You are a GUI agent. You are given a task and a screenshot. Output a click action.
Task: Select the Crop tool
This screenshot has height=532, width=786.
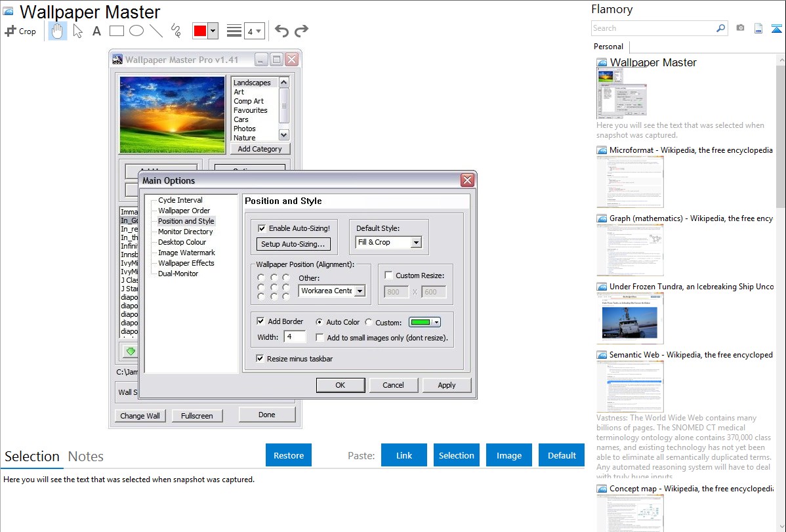[x=20, y=31]
